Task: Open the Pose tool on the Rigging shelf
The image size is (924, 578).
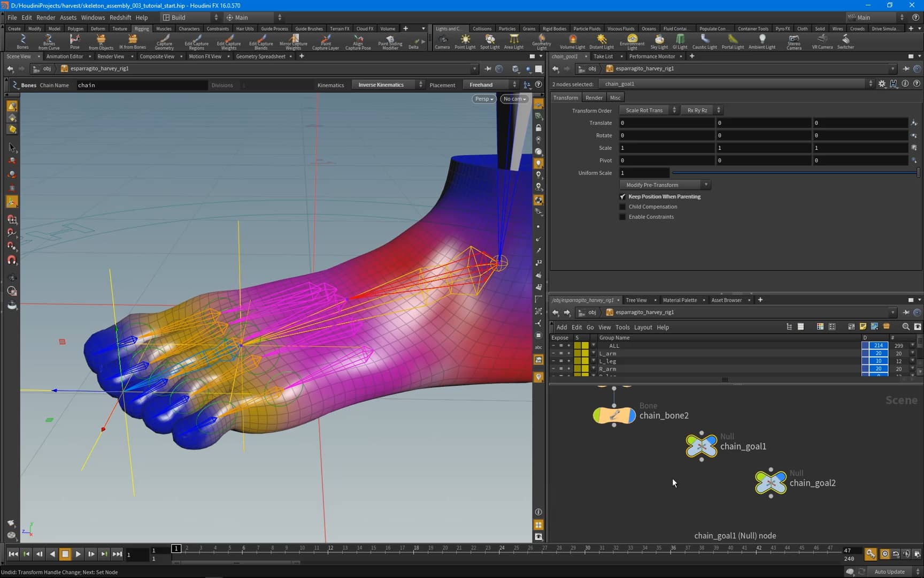Action: (x=74, y=42)
